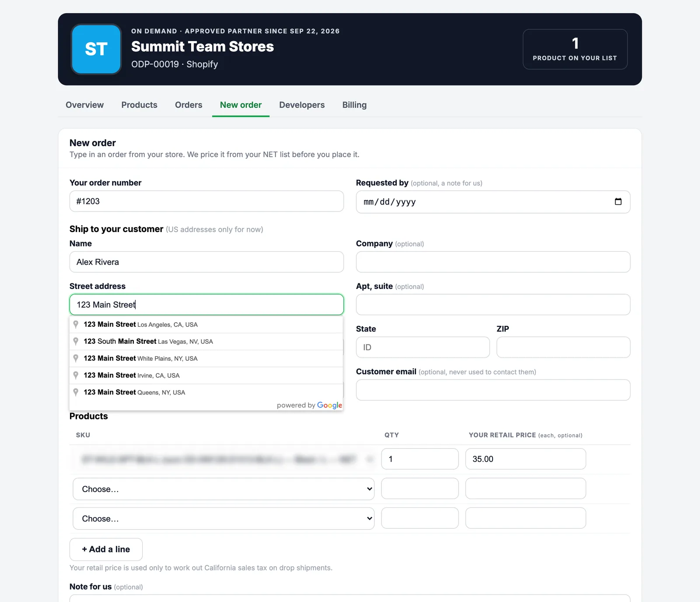Click the pin icon beside Los Angeles suggestion

tap(76, 324)
